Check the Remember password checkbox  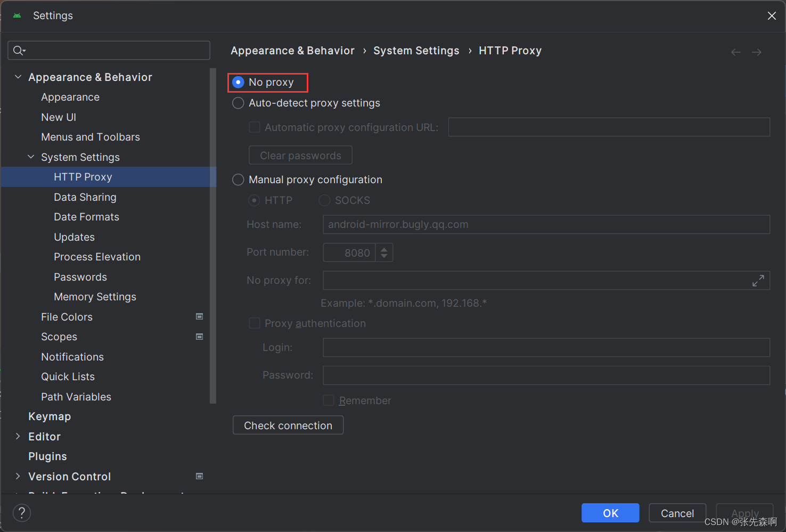(329, 400)
